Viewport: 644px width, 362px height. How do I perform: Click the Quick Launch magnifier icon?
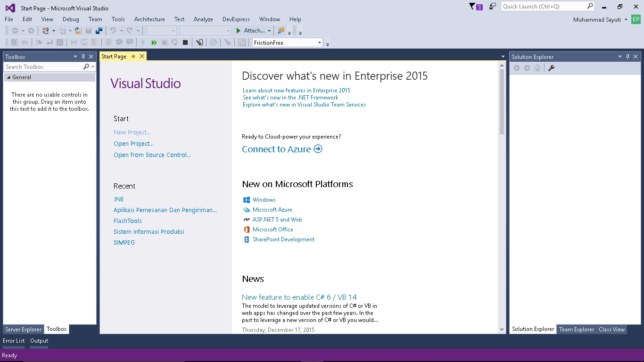pos(590,6)
